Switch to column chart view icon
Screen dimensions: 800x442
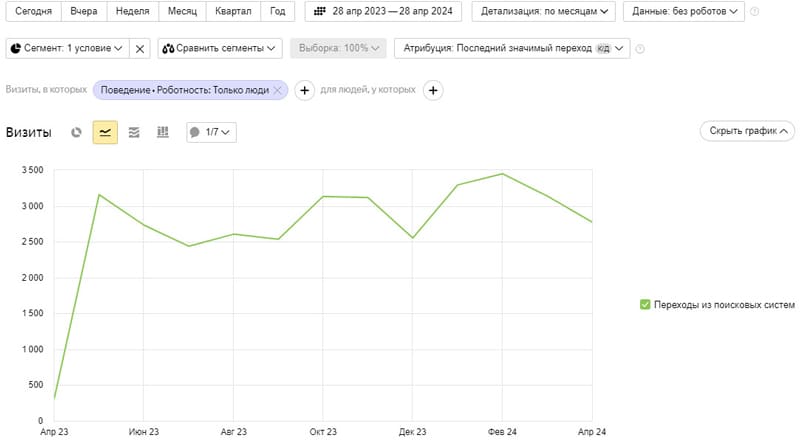click(x=163, y=133)
